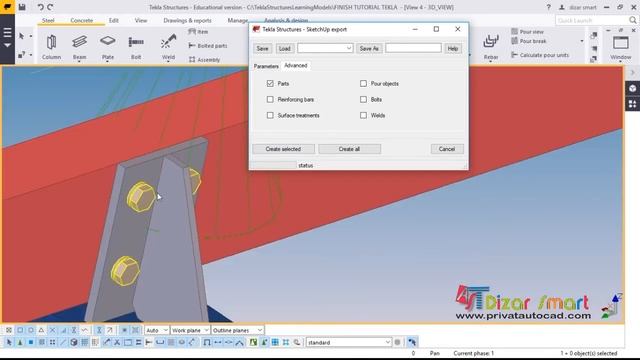This screenshot has width=640, height=360.
Task: Click the Bolted parts command
Action: 208,46
